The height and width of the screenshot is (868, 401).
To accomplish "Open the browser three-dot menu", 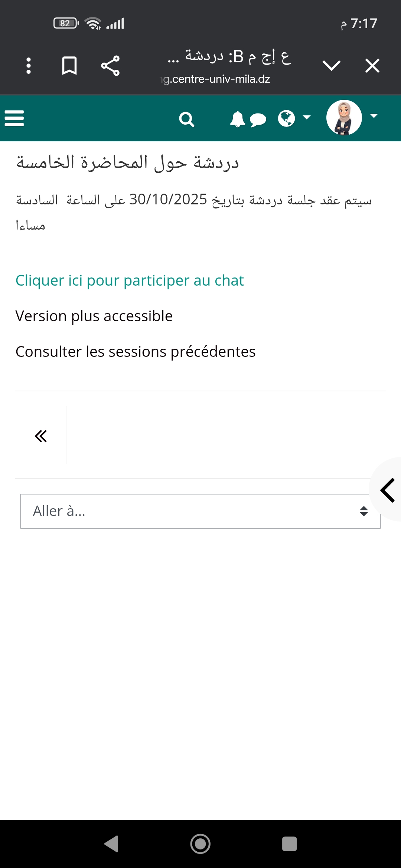I will click(29, 66).
